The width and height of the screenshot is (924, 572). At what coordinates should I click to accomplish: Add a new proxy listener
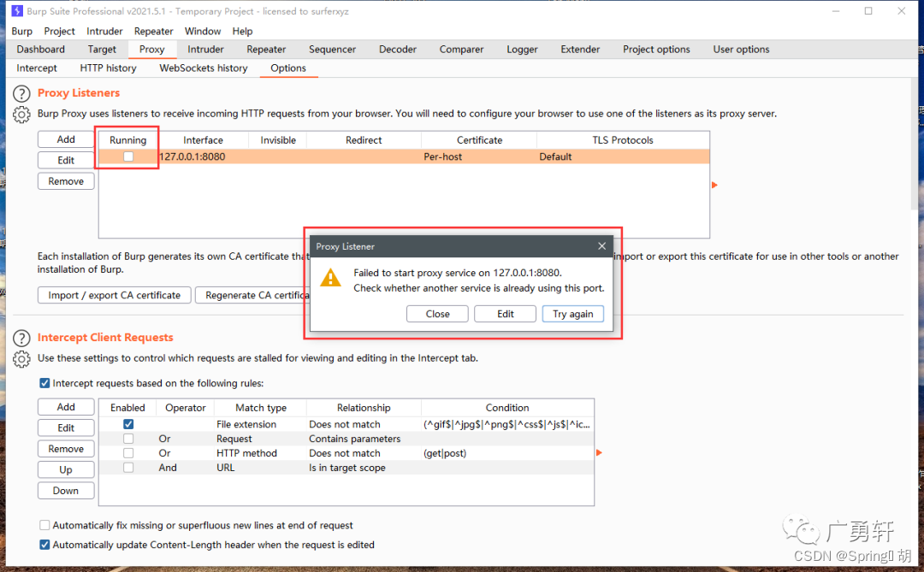pos(66,139)
